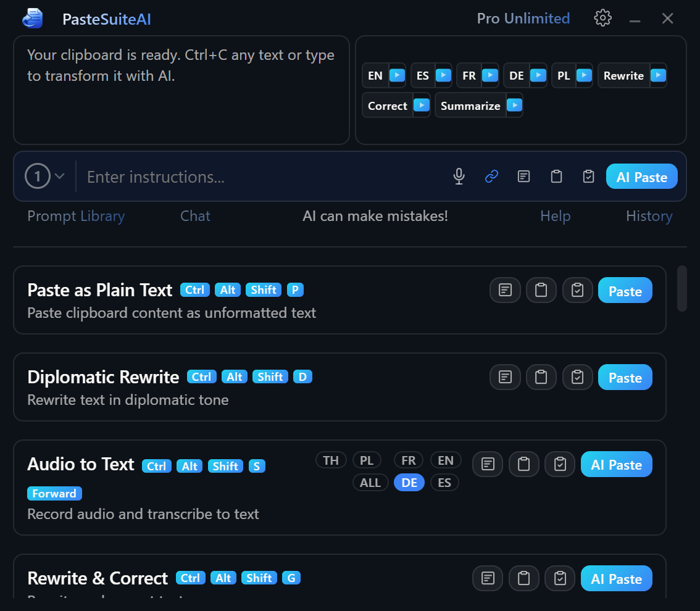Run the Rewrite quick action play arrow
This screenshot has width=700, height=611.
[x=658, y=75]
